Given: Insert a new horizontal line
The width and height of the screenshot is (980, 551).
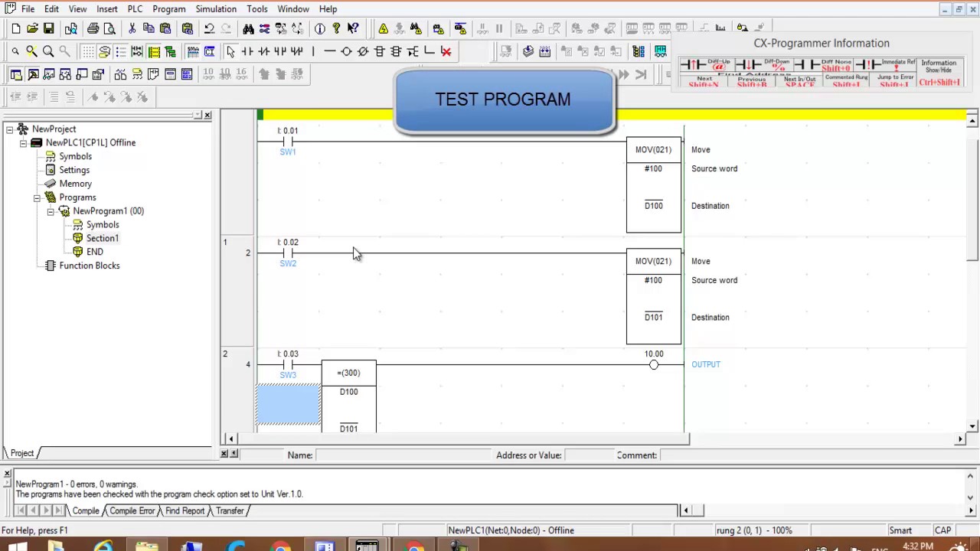Looking at the screenshot, I should click(330, 51).
